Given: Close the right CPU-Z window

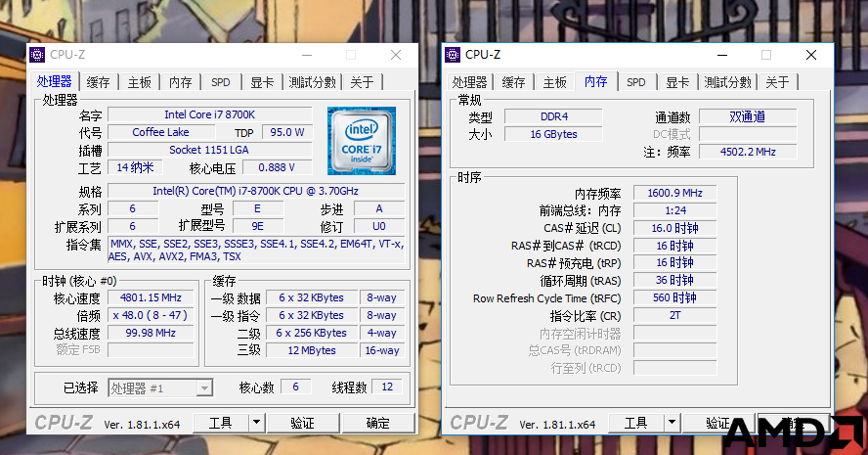Looking at the screenshot, I should [811, 55].
